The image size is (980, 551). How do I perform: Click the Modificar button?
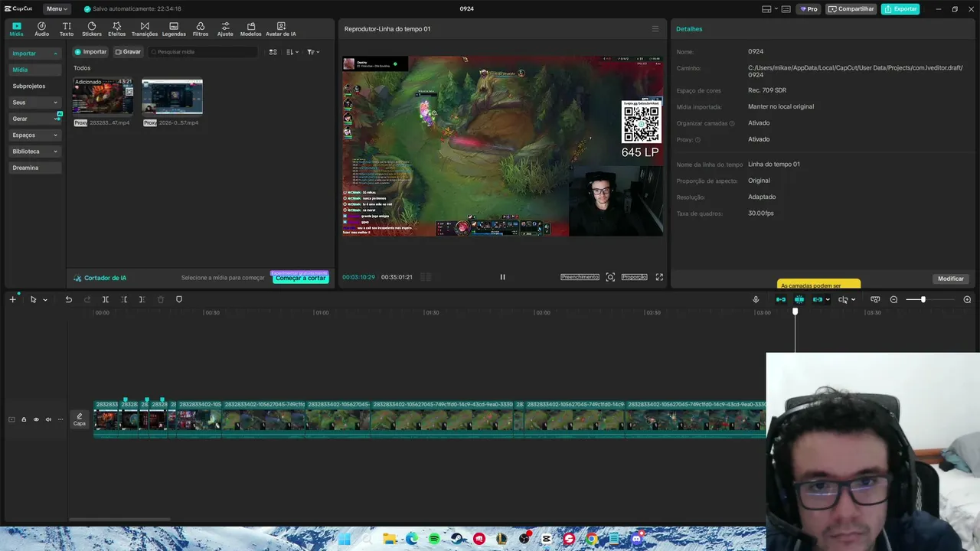[951, 279]
